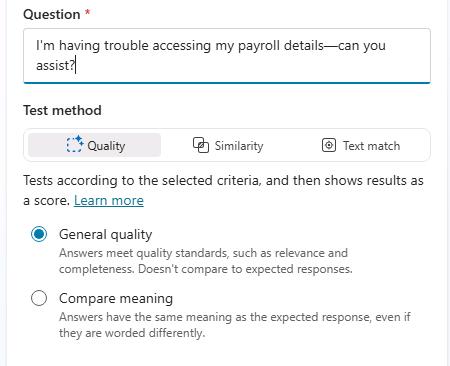This screenshot has width=450, height=366.
Task: Click the Text match target icon
Action: pos(329,145)
